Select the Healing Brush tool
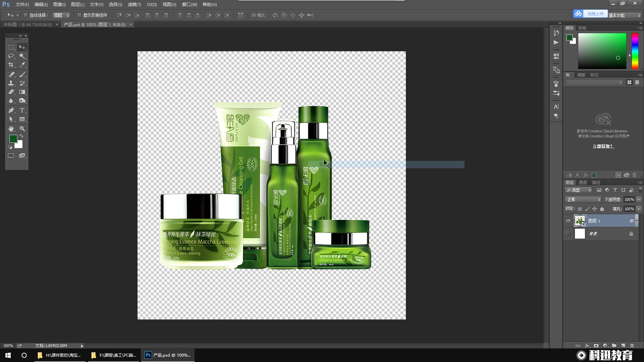 pos(11,74)
